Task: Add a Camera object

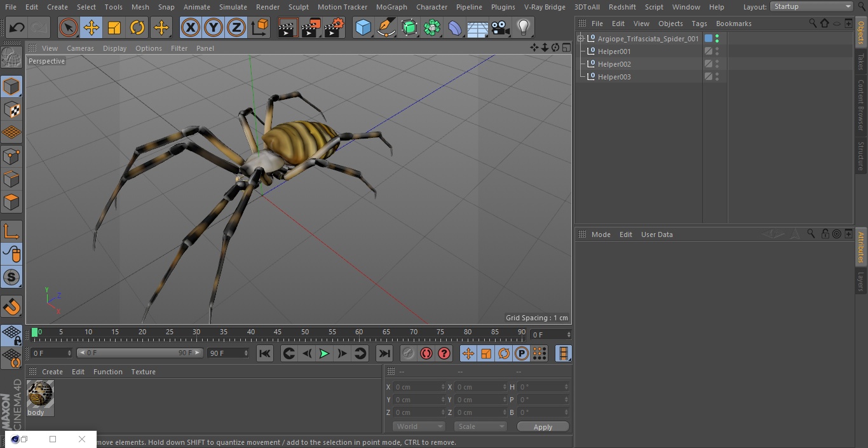Action: coord(501,27)
